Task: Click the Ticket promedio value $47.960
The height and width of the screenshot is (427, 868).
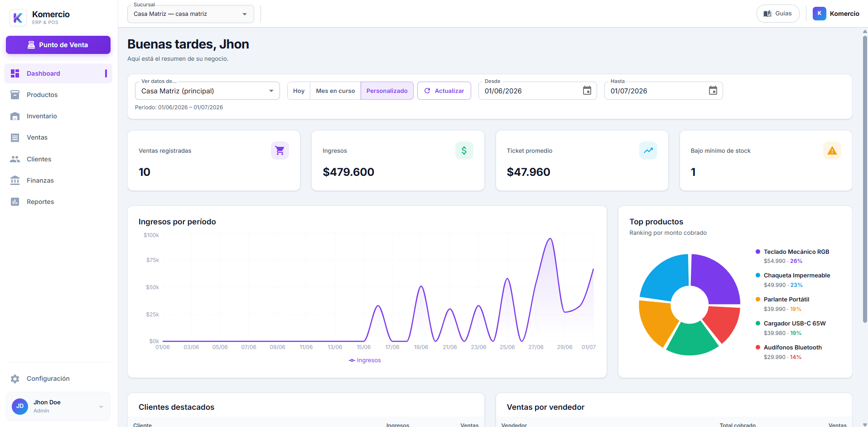Action: tap(529, 172)
